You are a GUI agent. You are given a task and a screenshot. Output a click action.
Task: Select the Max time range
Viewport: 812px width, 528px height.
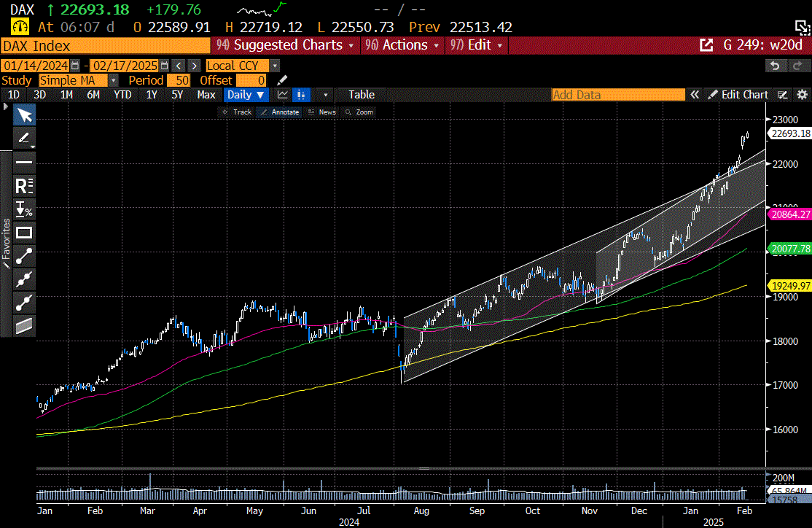(x=206, y=95)
